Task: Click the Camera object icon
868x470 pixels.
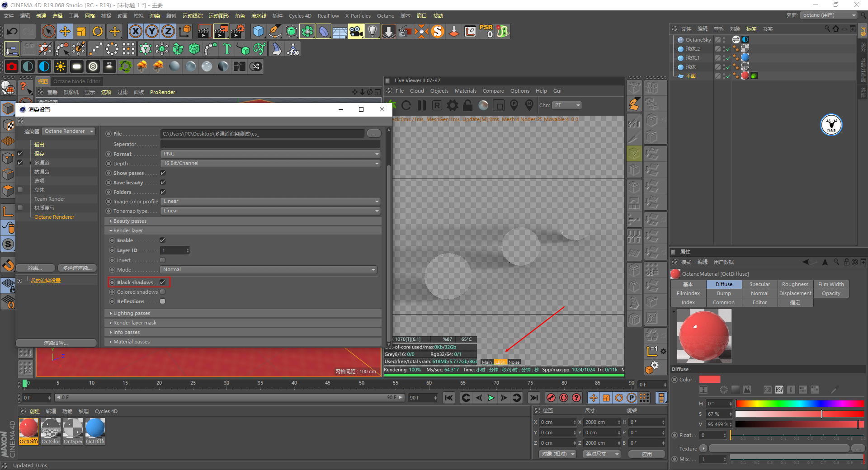Action: (356, 31)
